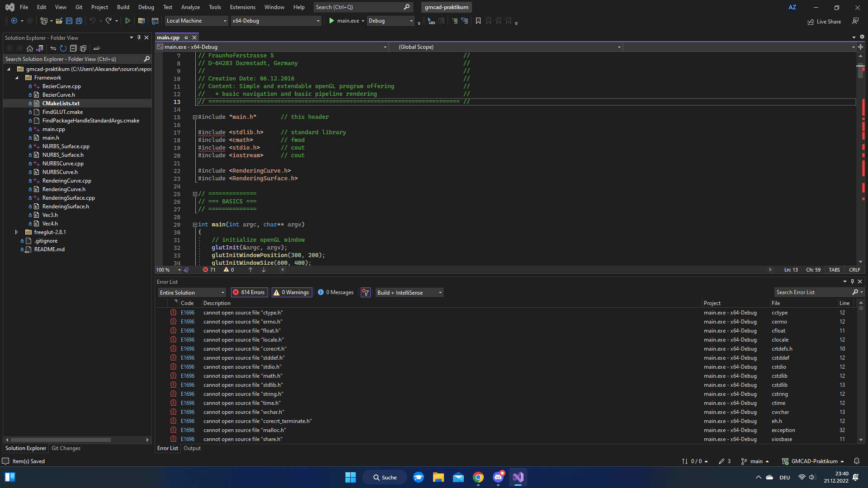Toggle the 0 Messages filter

(335, 292)
